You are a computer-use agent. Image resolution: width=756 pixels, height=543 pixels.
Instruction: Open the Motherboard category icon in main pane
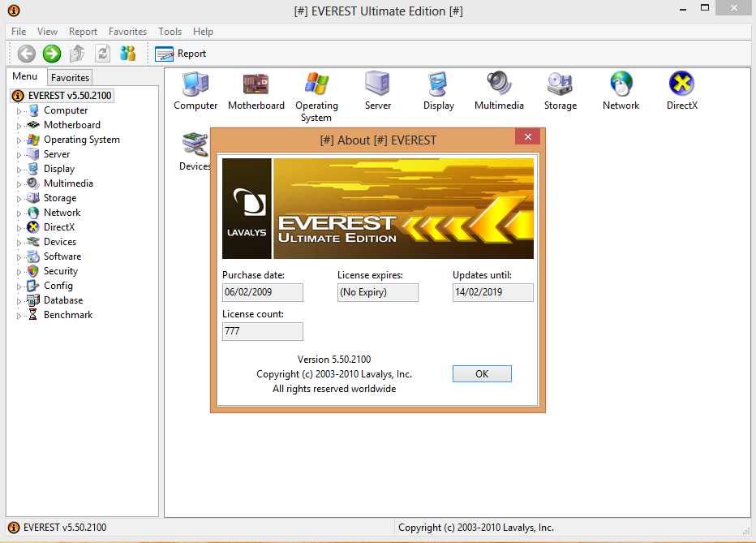[x=256, y=84]
